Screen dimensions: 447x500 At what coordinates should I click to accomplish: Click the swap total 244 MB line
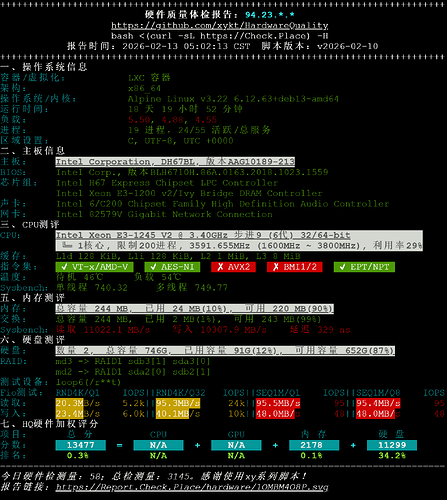click(x=188, y=319)
